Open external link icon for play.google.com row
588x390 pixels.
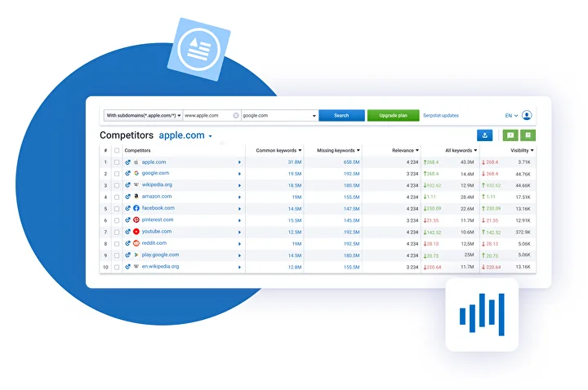coord(128,255)
